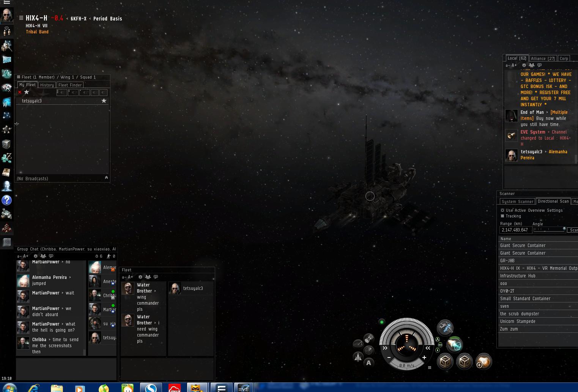578x392 pixels.
Task: Open the cargo hold icon on HUD
Action: [369, 338]
